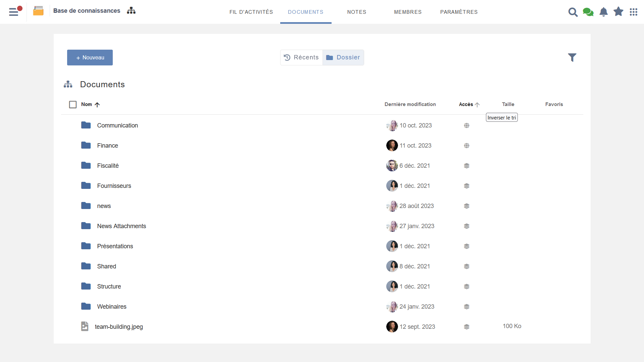Switch to Dossier view
The image size is (644, 362).
tap(343, 57)
